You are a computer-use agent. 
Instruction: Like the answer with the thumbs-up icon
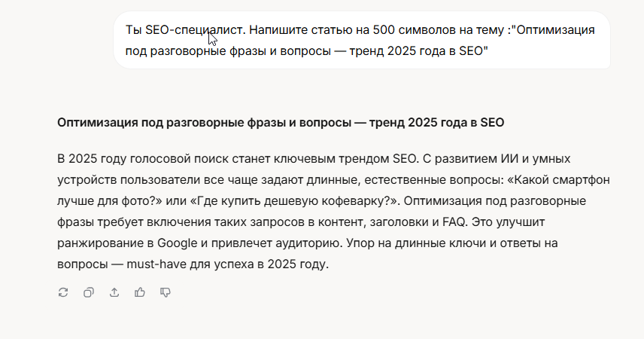(140, 292)
